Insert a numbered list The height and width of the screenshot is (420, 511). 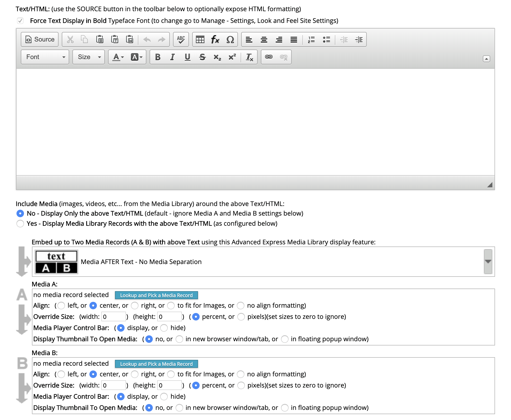pyautogui.click(x=311, y=40)
